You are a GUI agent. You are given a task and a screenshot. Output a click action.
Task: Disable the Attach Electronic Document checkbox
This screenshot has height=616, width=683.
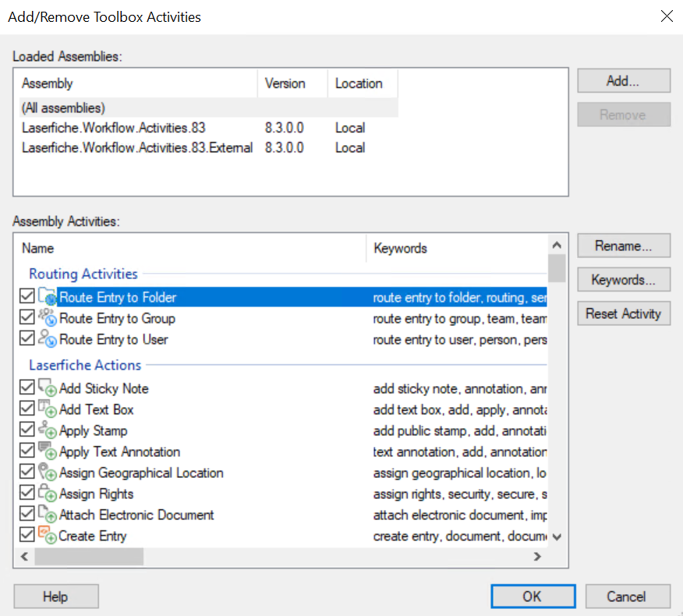click(27, 515)
